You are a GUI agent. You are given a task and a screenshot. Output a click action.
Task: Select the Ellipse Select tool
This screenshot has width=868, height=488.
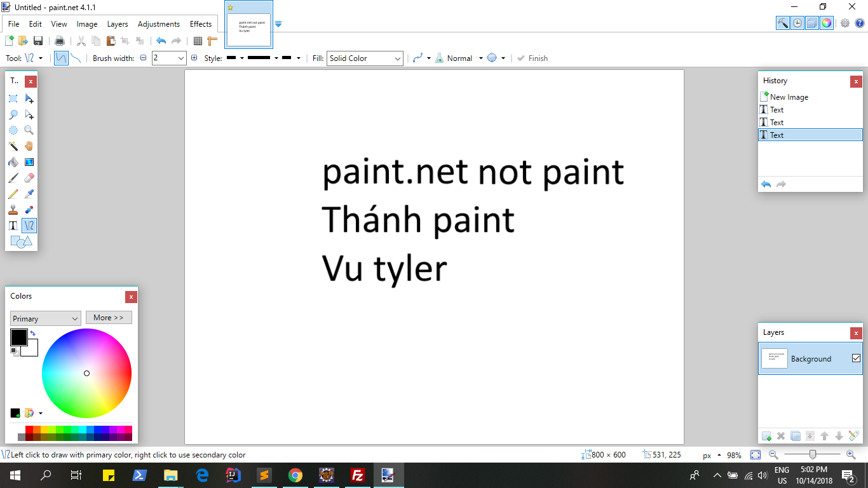click(13, 130)
